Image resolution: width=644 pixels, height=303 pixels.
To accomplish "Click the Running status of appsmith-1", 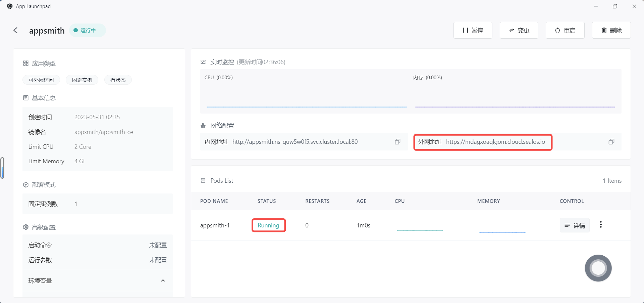I will [x=268, y=225].
